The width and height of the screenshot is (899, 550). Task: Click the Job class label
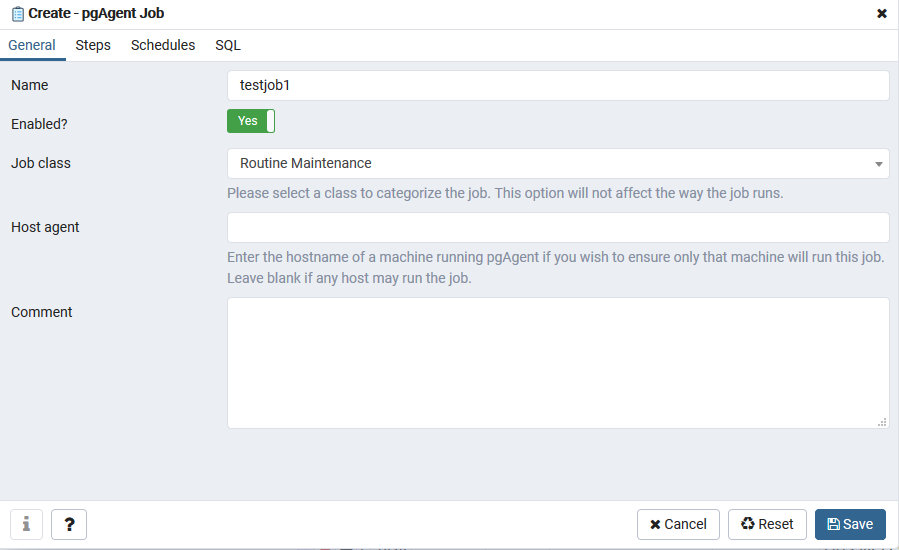coord(41,163)
